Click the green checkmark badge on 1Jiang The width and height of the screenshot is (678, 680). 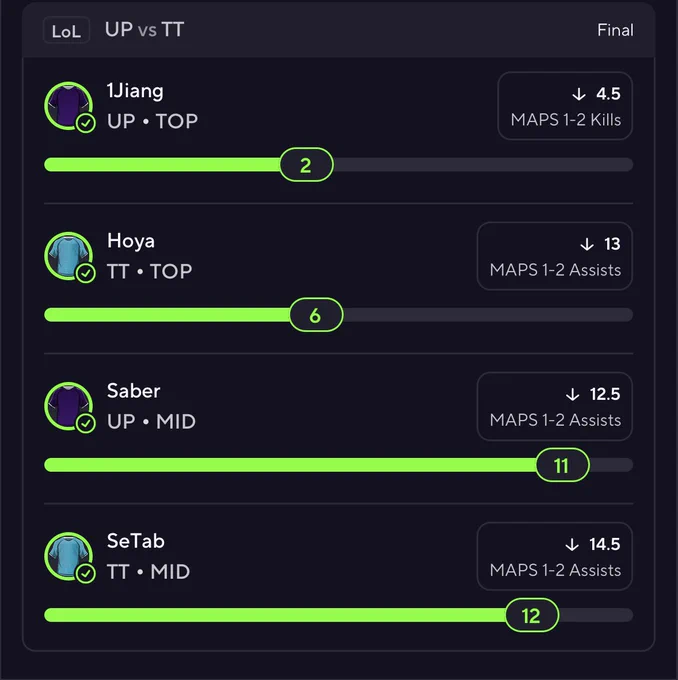click(86, 123)
